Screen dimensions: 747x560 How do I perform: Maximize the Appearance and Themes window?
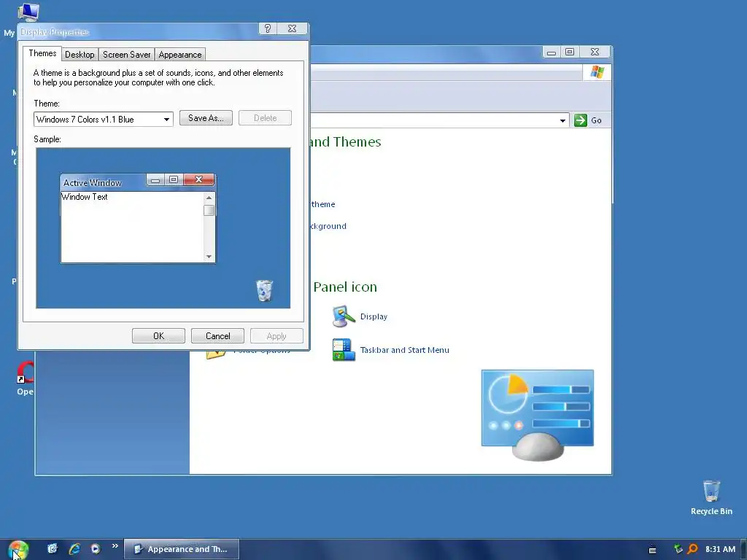[x=570, y=52]
